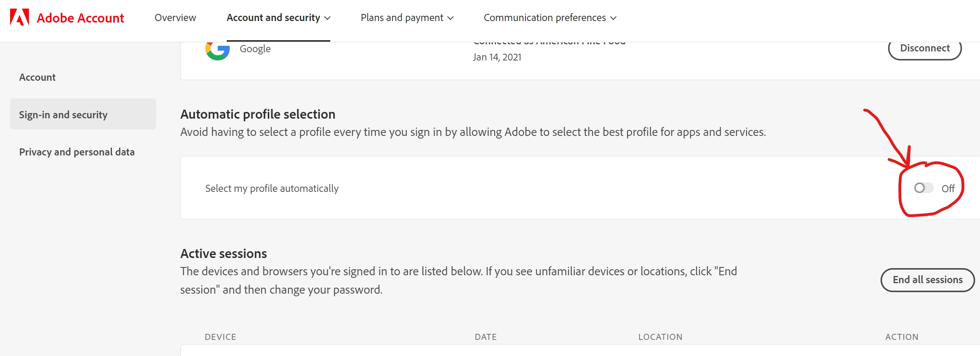980x356 pixels.
Task: Select Sign-in and security sidebar item
Action: [63, 115]
